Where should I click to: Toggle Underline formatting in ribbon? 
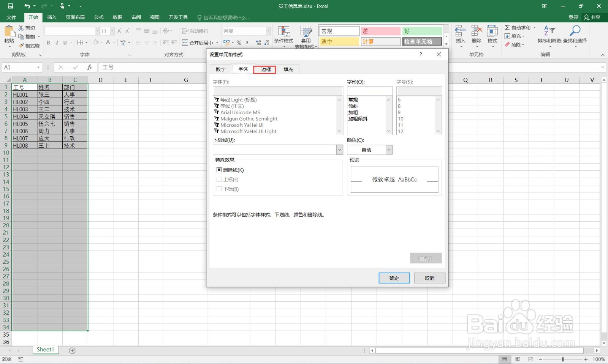(65, 43)
